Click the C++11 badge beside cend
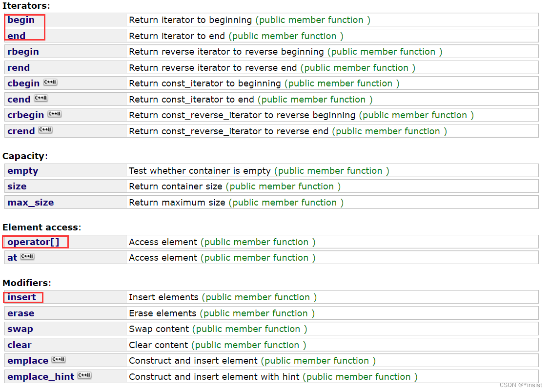The image size is (550, 392). point(41,98)
